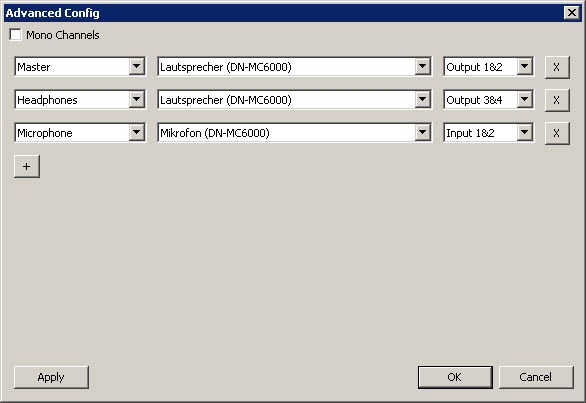Screen dimensions: 586x403
Task: Remove the Master row with its X button
Action: (x=557, y=67)
